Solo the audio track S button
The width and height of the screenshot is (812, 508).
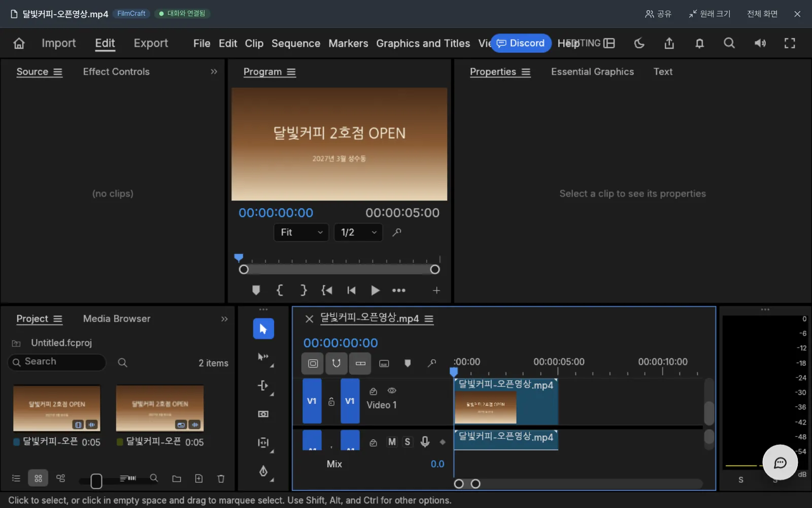pyautogui.click(x=407, y=442)
